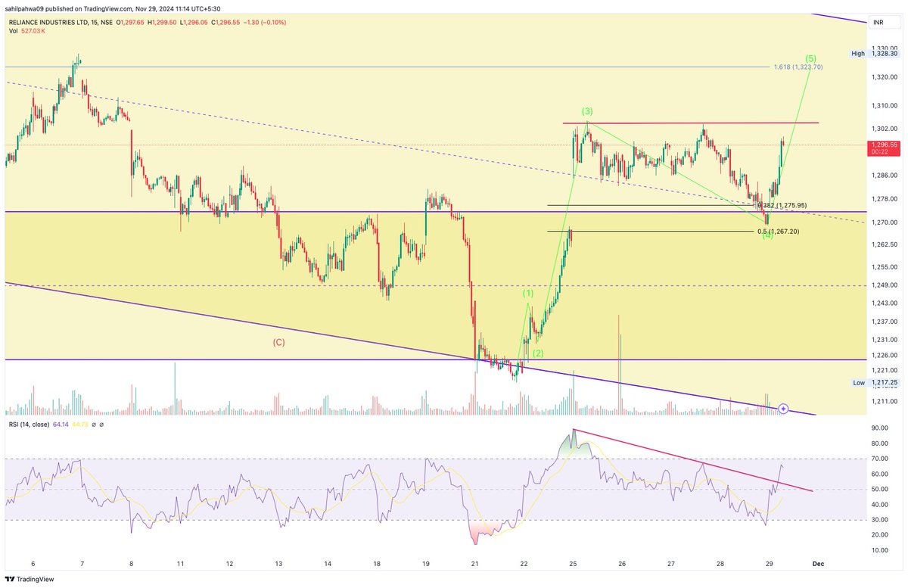Click the 1,286.00 price axis label
908x588 pixels.
tap(885, 176)
